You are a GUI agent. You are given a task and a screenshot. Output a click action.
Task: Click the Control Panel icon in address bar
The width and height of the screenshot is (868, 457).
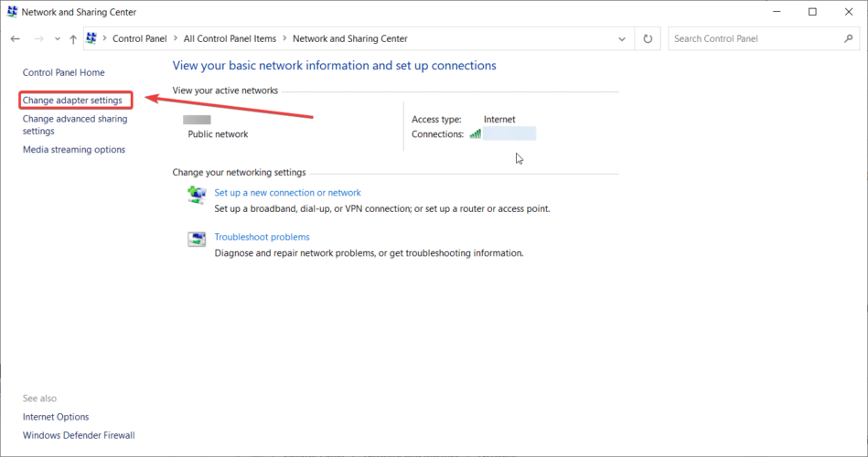click(91, 38)
